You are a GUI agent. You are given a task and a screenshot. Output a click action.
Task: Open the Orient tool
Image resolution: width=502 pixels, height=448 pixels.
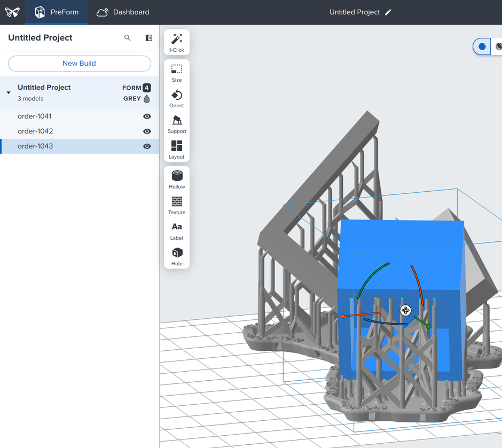coord(177,99)
